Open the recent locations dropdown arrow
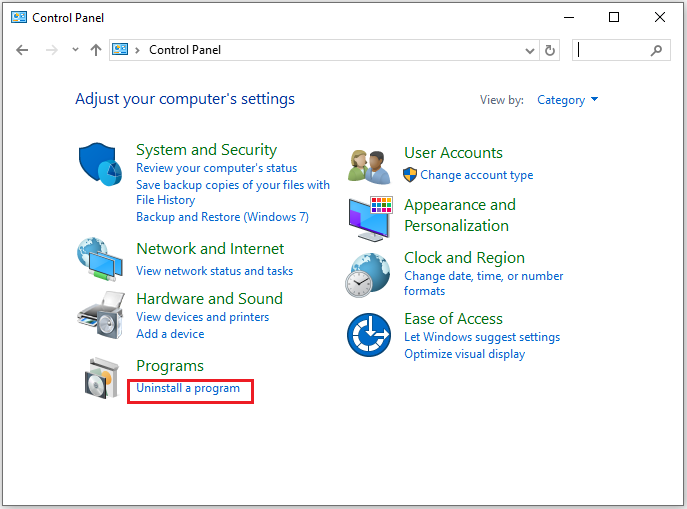Screen dimensions: 687x509 point(75,49)
